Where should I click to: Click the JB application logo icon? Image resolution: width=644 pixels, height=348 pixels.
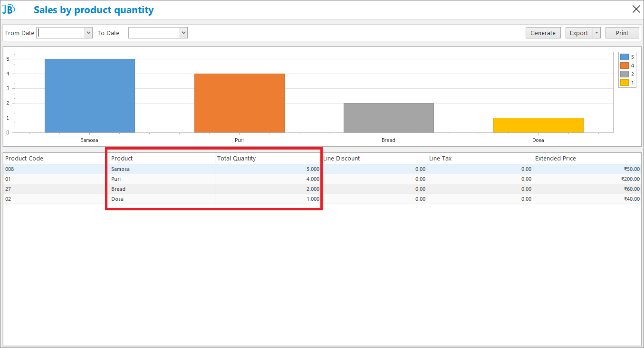(x=9, y=9)
